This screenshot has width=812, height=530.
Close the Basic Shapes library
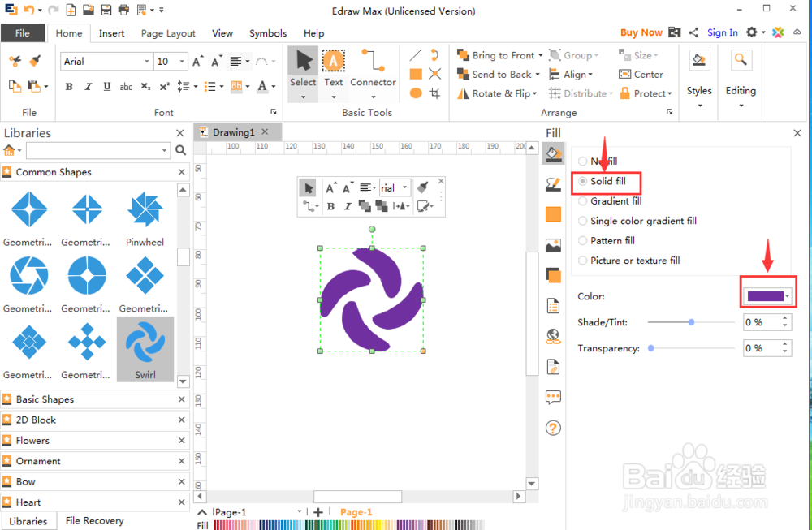pyautogui.click(x=181, y=399)
